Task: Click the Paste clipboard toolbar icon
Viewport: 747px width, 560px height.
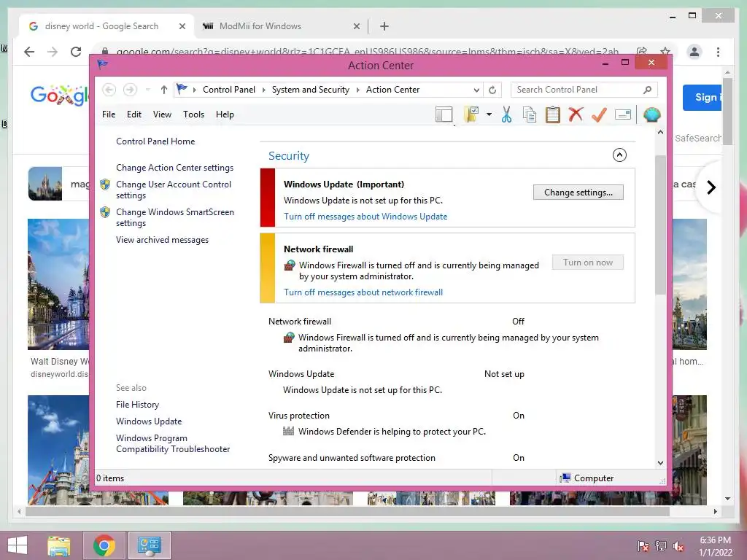Action: point(553,114)
